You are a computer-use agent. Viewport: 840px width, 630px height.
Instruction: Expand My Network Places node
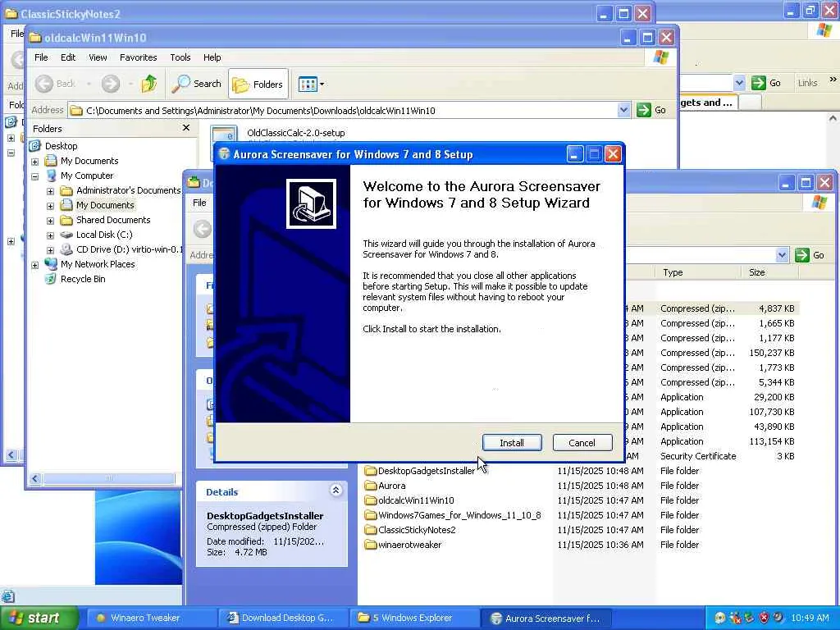pos(34,265)
